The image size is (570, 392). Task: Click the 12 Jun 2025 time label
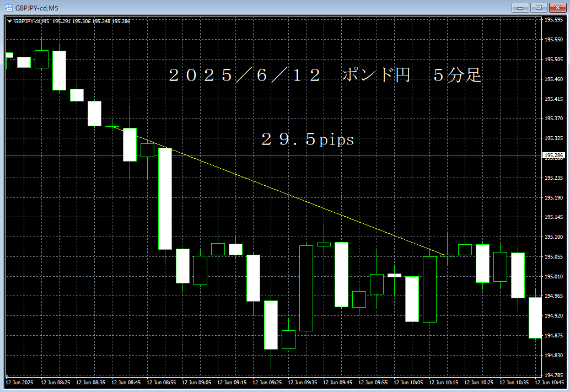(x=19, y=383)
